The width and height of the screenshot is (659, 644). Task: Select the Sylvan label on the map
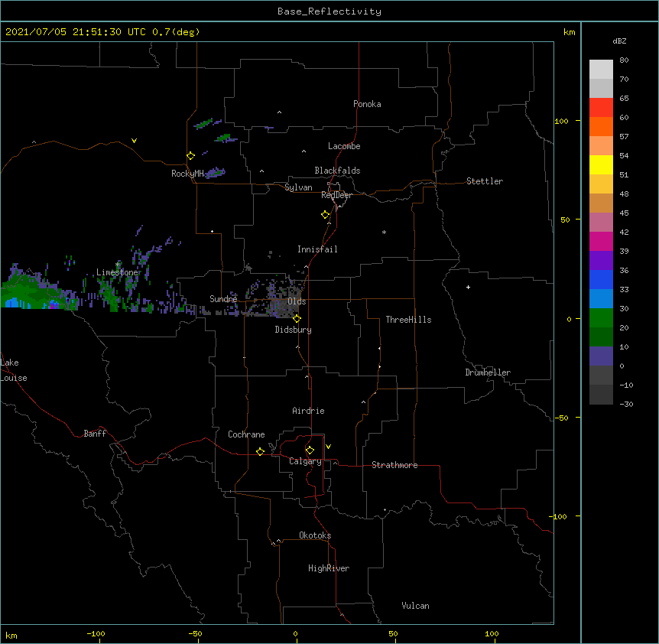click(298, 187)
